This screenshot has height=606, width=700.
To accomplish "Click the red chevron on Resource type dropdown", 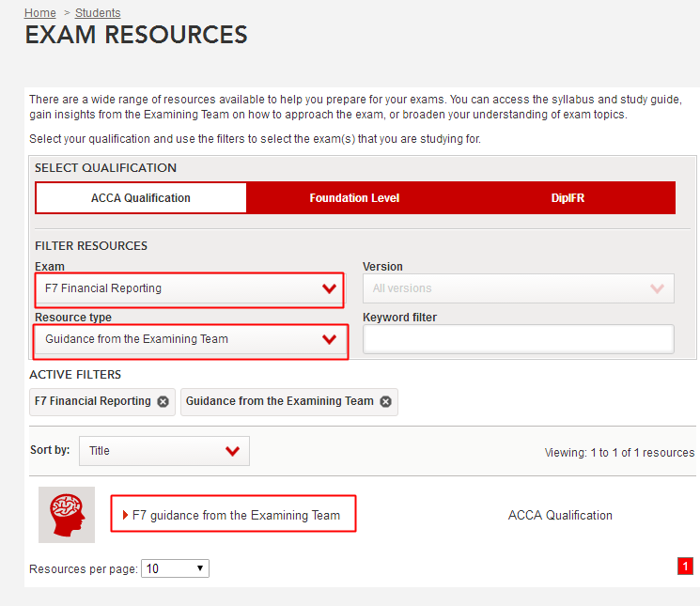I will (x=329, y=339).
